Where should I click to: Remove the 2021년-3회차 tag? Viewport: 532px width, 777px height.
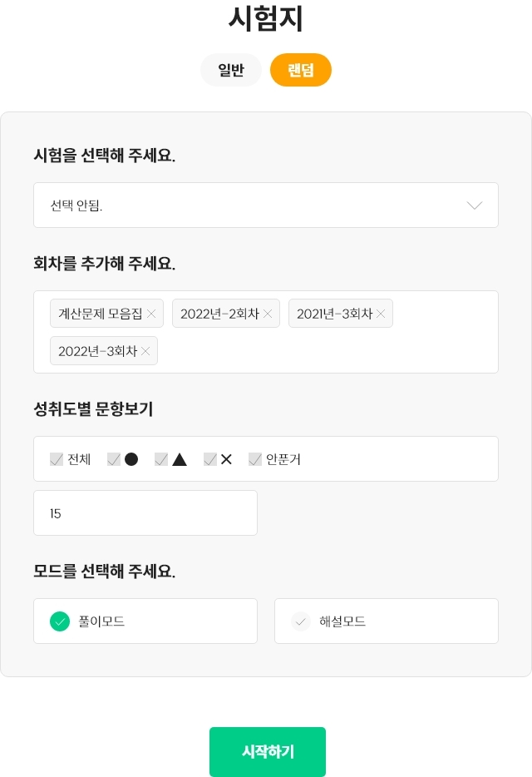pyautogui.click(x=381, y=314)
